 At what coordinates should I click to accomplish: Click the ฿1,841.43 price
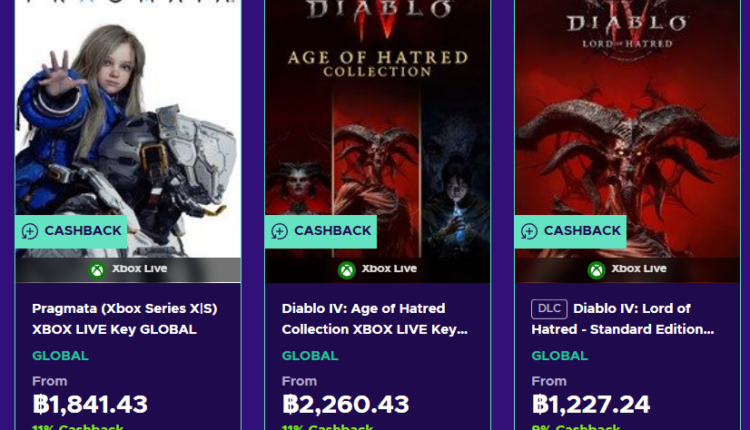[x=90, y=404]
